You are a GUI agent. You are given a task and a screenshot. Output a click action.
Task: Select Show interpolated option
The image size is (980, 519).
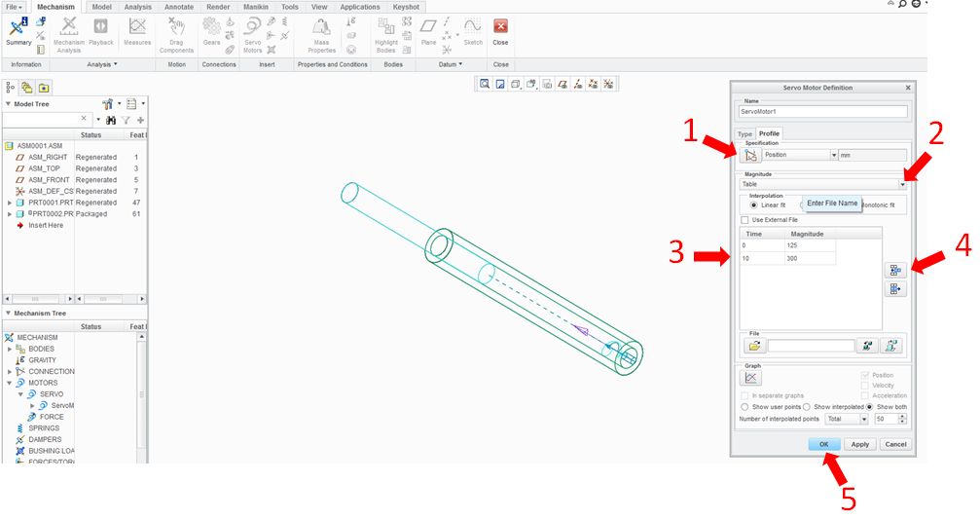coord(806,407)
